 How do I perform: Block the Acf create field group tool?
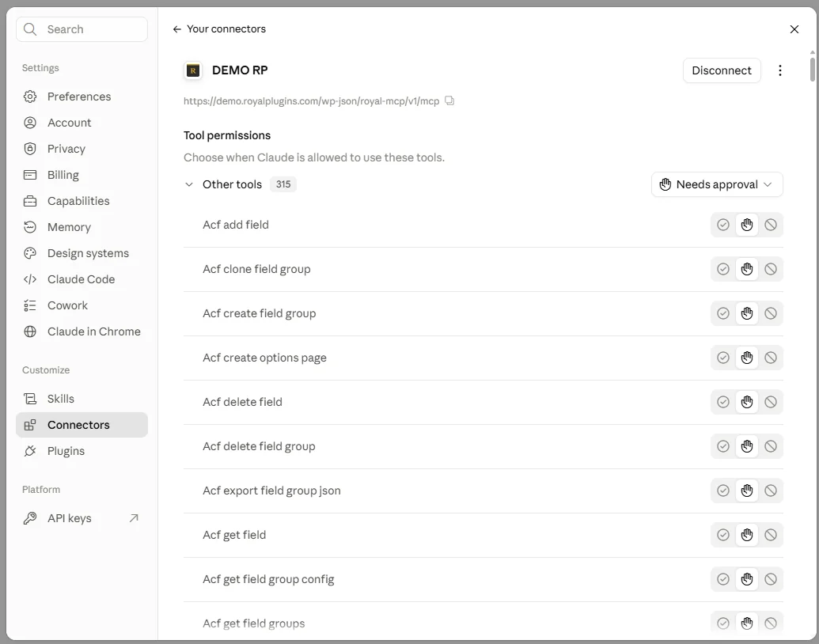tap(771, 313)
